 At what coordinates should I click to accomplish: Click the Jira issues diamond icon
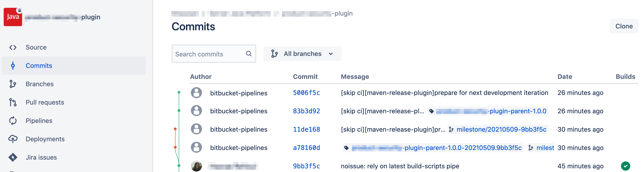[x=13, y=158]
